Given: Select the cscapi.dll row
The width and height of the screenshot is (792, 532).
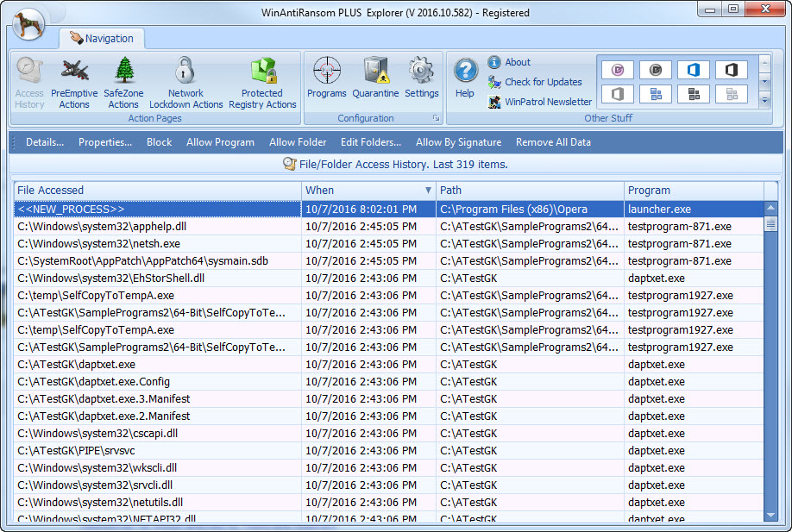Looking at the screenshot, I should pyautogui.click(x=388, y=433).
